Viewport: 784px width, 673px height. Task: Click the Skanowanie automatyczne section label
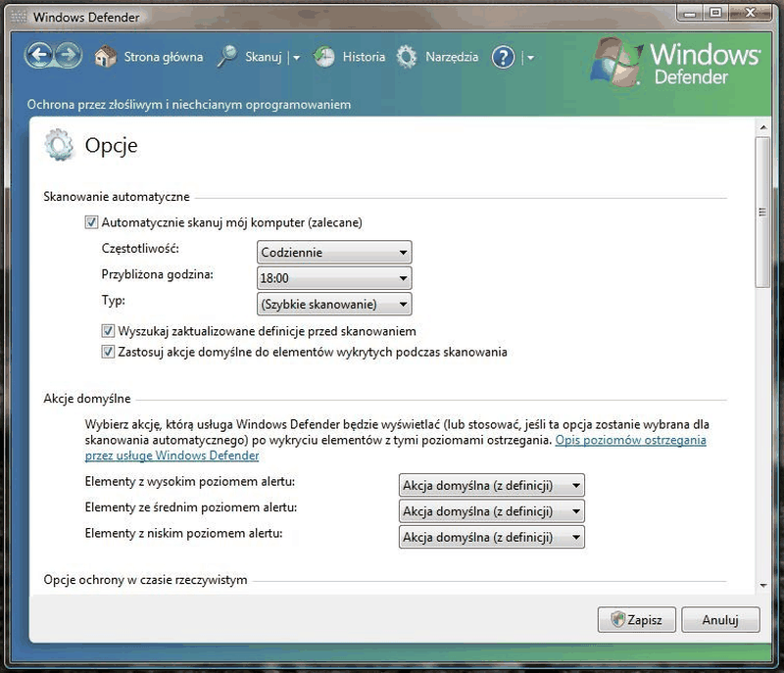click(117, 196)
